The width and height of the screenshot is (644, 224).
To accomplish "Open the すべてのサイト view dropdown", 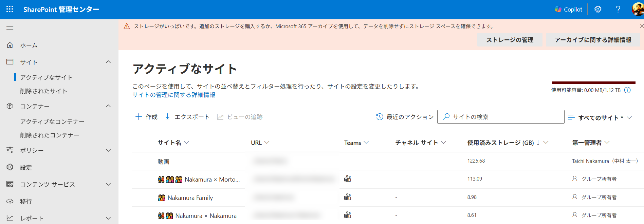I will pos(600,118).
